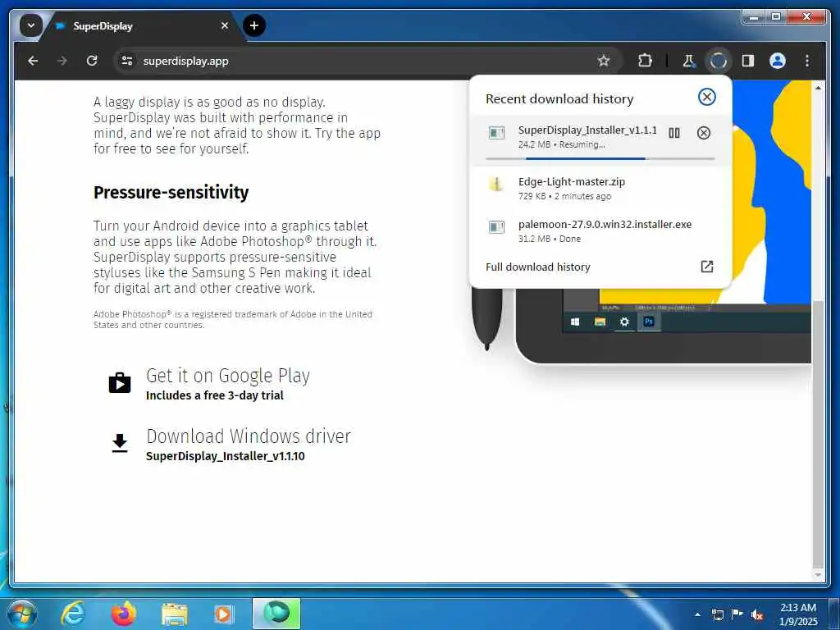Image resolution: width=840 pixels, height=630 pixels.
Task: Click the Edge-Light-master zip folder icon
Action: coord(496,184)
